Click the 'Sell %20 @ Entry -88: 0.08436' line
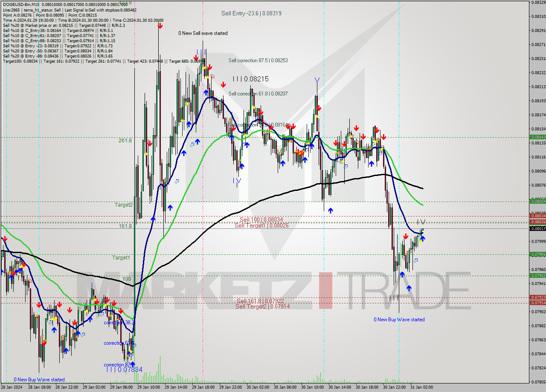The image size is (546, 392). (58, 56)
